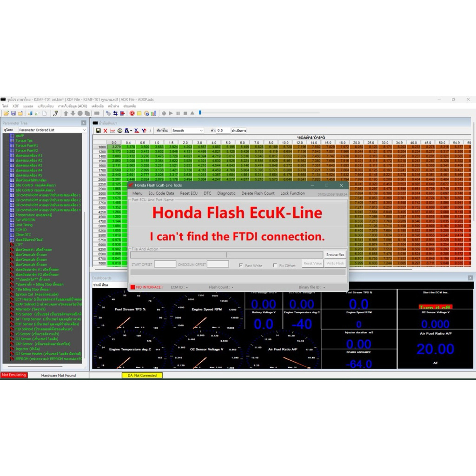The image size is (476, 476).
Task: Click the red Not Emulating status indicator
Action: click(14, 375)
